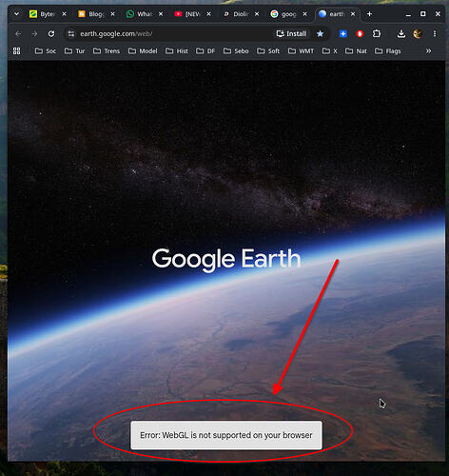Image resolution: width=449 pixels, height=476 pixels.
Task: Click the blue plus extension icon
Action: 343,33
